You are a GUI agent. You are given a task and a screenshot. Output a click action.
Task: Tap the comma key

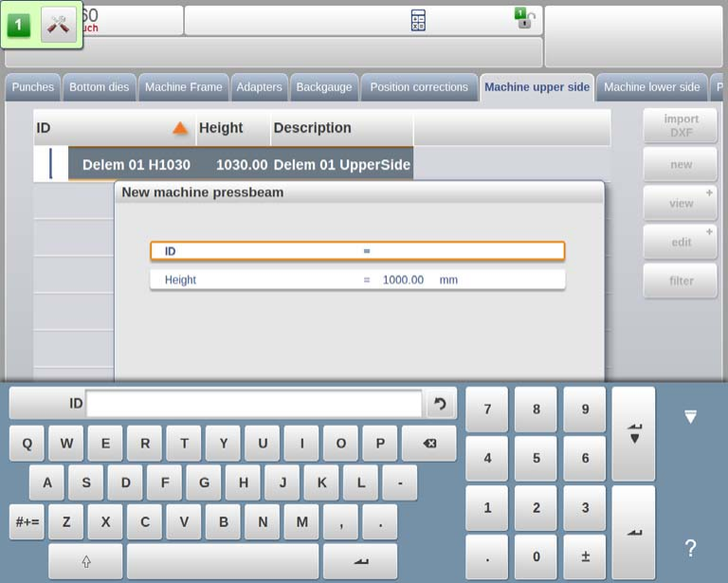pyautogui.click(x=341, y=522)
